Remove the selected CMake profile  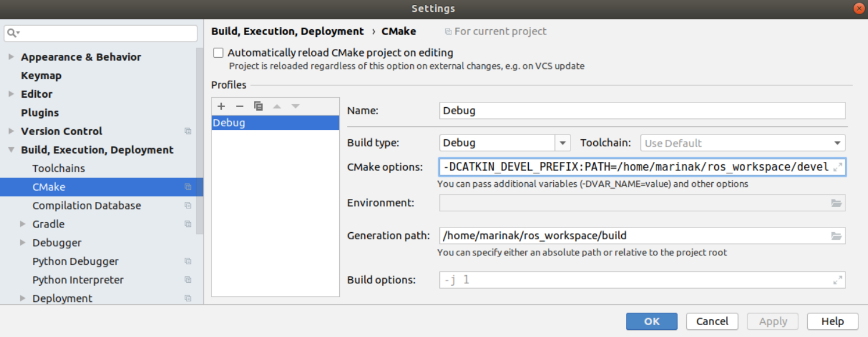click(x=240, y=107)
